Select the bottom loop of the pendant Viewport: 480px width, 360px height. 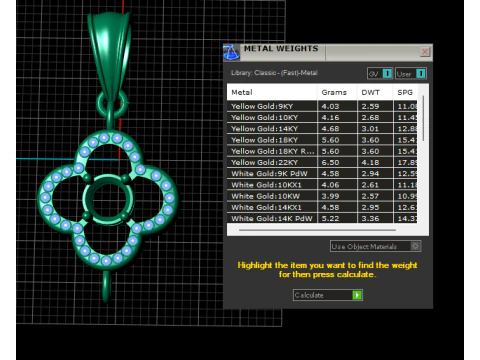point(107,287)
